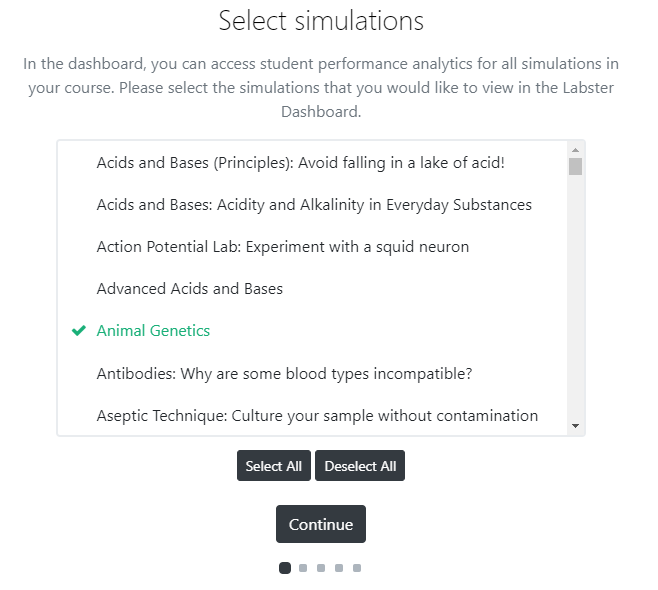This screenshot has height=590, width=658.
Task: Jump to the fifth pagination dot
Action: coord(357,568)
